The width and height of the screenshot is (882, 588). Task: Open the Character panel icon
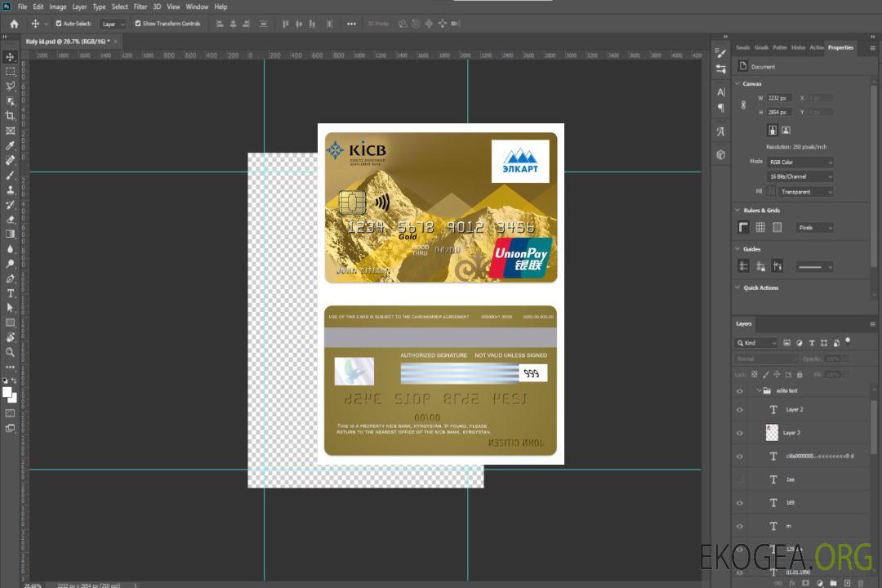click(720, 91)
